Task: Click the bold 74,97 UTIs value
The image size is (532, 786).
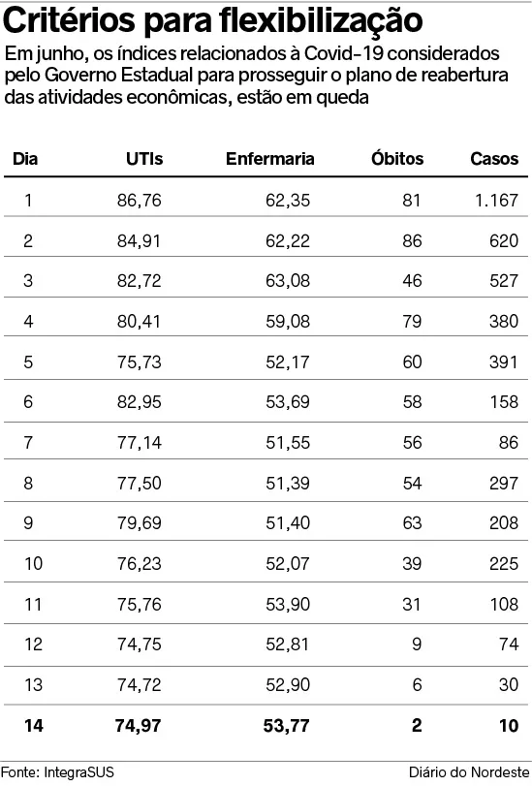Action: (x=138, y=725)
